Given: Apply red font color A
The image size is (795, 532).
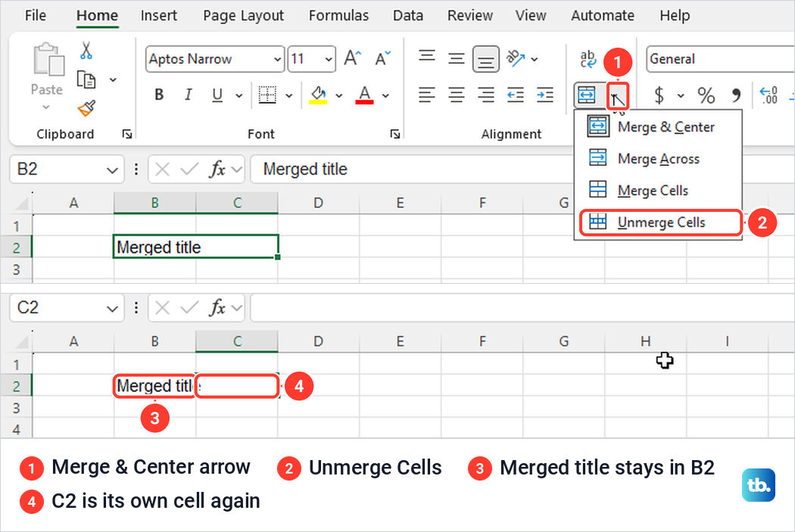Looking at the screenshot, I should pos(364,95).
